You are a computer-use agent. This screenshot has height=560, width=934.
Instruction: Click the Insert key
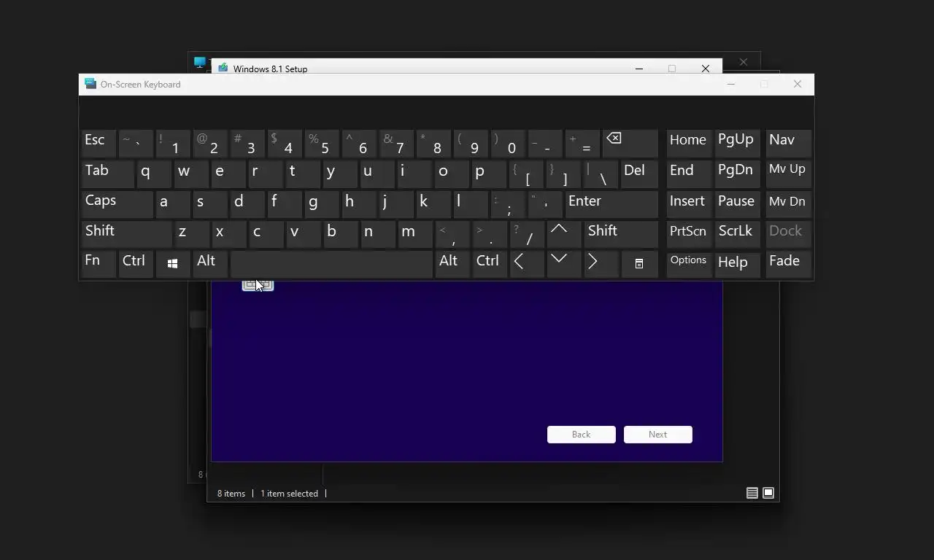coord(689,203)
